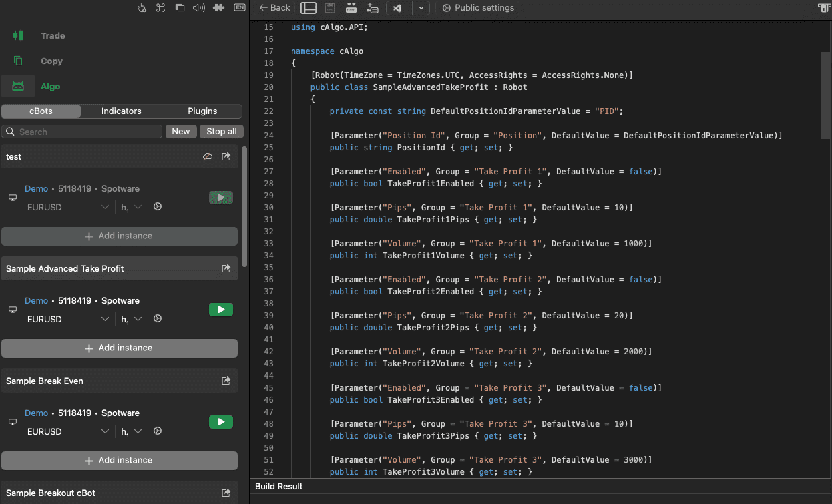Switch to the Indicators tab
This screenshot has width=832, height=504.
tap(121, 111)
